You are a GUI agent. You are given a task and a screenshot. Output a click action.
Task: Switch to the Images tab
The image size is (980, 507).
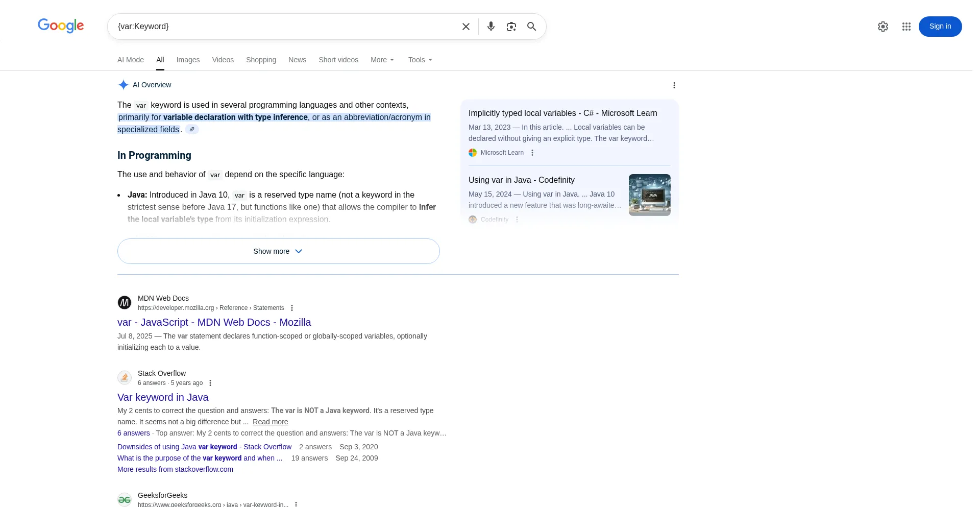coord(188,60)
